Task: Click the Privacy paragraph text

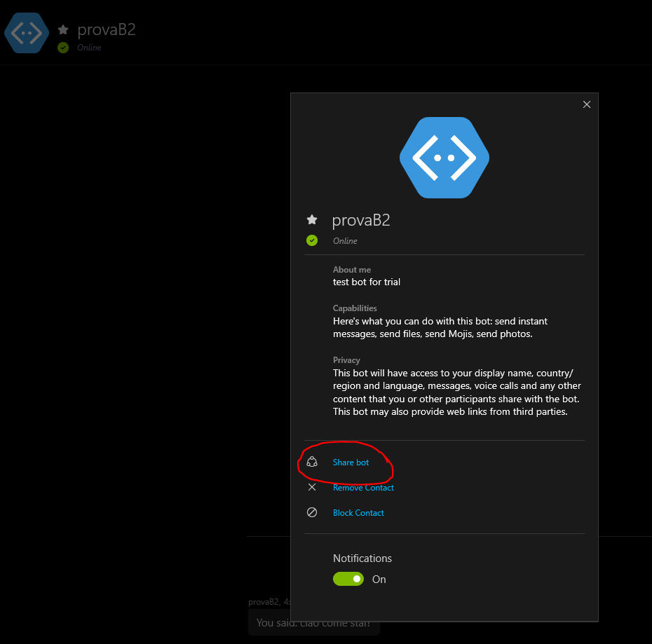Action: tap(456, 392)
